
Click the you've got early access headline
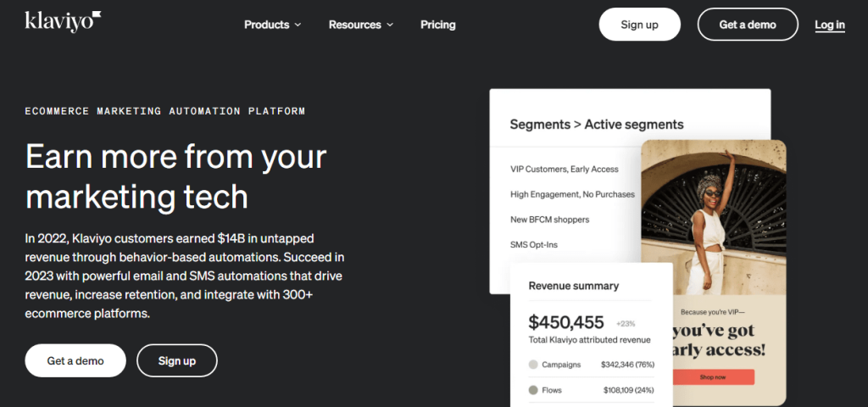pos(719,340)
